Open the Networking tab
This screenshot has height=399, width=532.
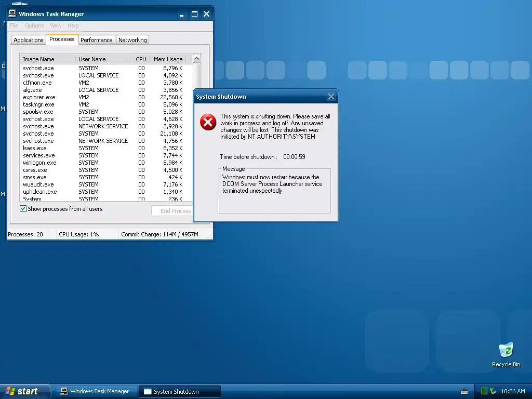click(132, 40)
